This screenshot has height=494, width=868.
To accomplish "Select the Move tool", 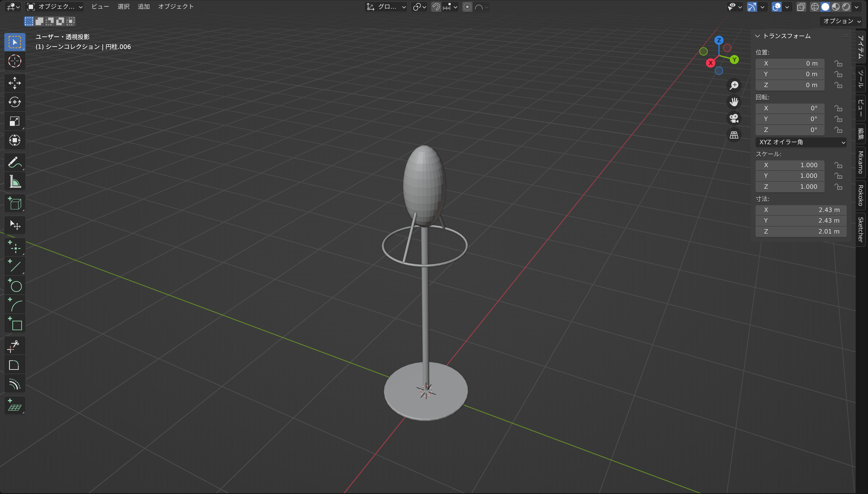I will point(14,83).
